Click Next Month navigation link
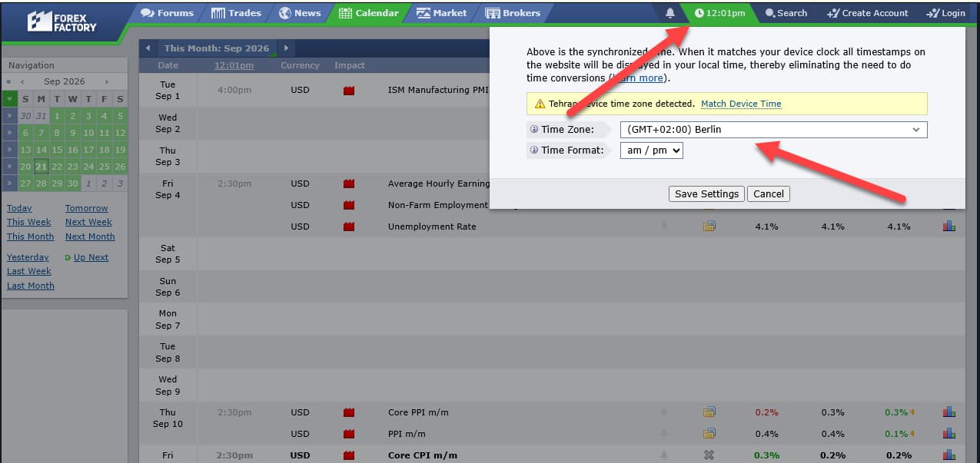The height and width of the screenshot is (463, 980). coord(90,236)
